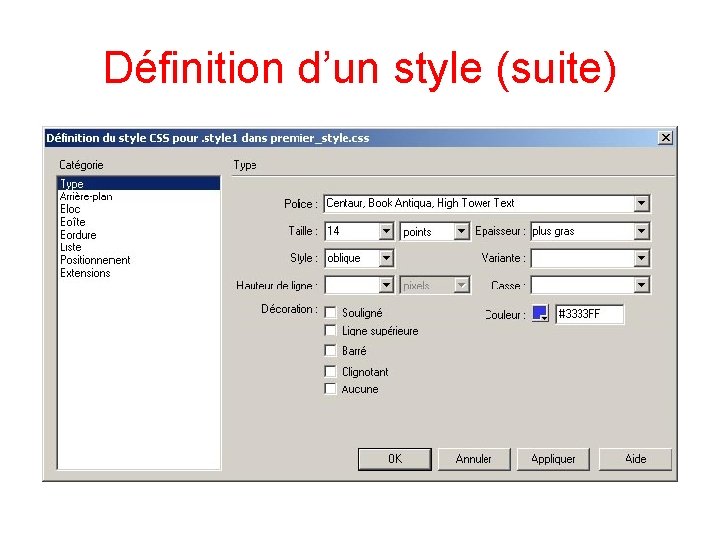The height and width of the screenshot is (540, 720).
Task: Open the Police font dropdown arrow
Action: point(641,203)
